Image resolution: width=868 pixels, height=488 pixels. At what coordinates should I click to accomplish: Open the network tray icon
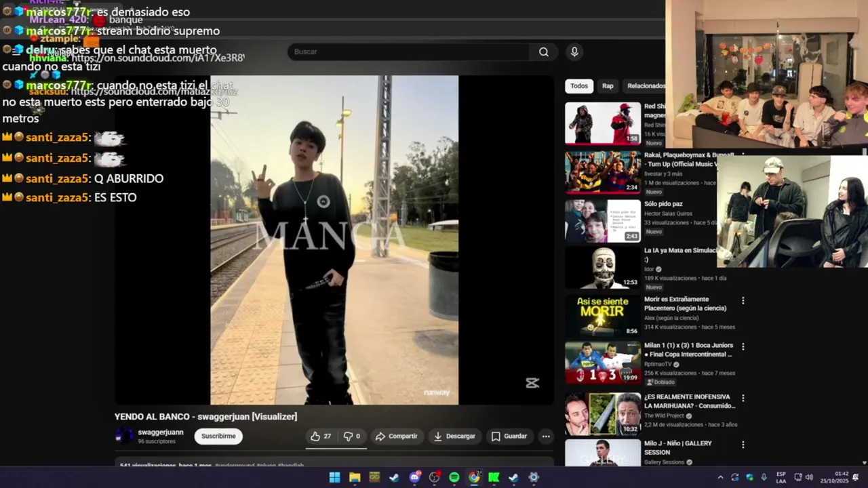[x=798, y=477]
